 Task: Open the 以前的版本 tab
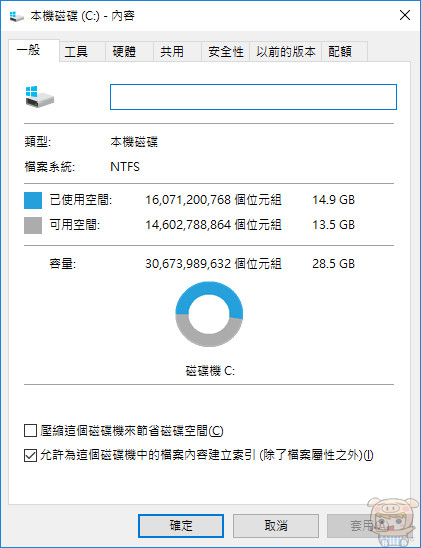(285, 52)
